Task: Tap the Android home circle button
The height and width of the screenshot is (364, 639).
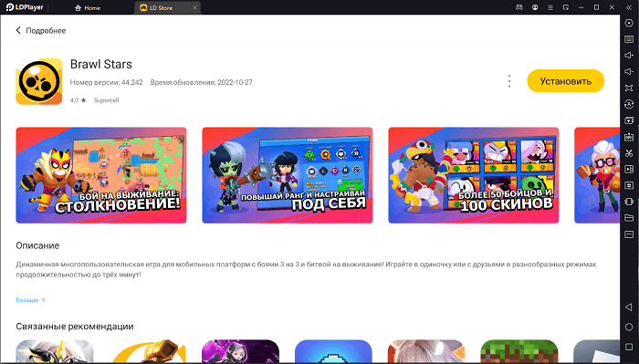Action: click(629, 327)
